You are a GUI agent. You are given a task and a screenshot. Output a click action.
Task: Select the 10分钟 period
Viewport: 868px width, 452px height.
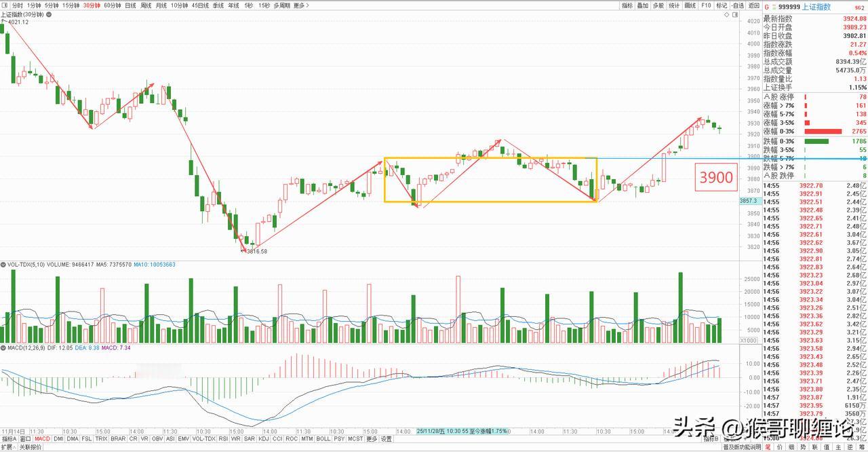179,5
